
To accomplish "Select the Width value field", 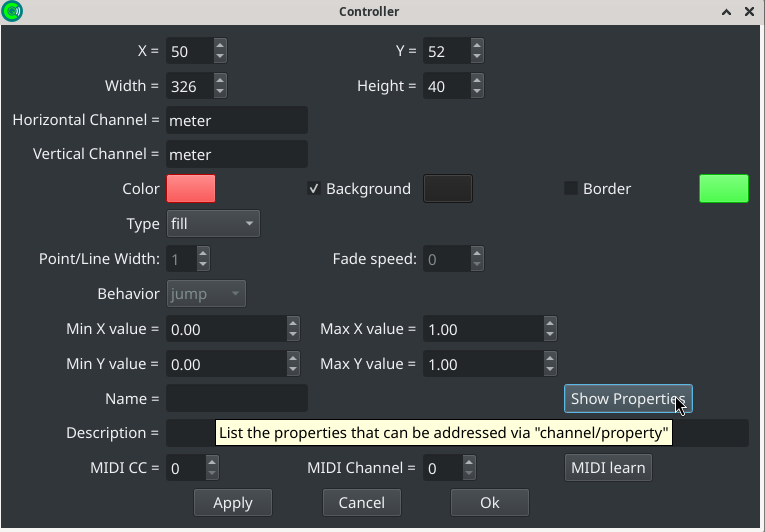I will (190, 86).
